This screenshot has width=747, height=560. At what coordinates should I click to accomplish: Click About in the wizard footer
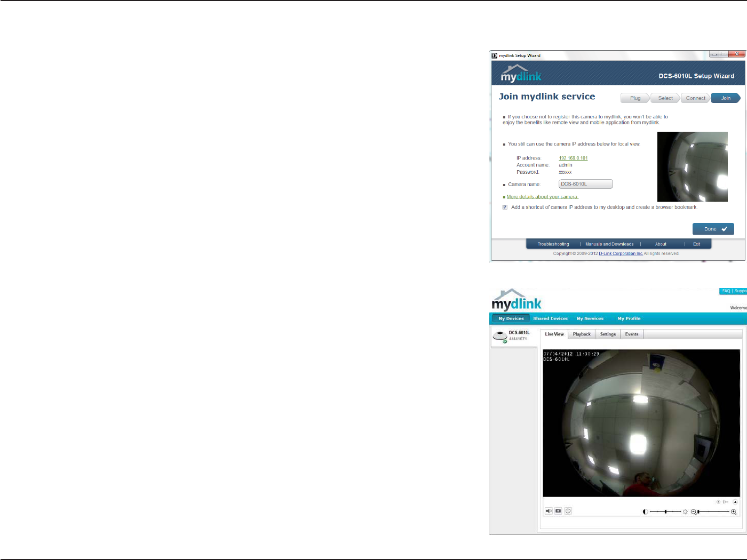point(661,244)
